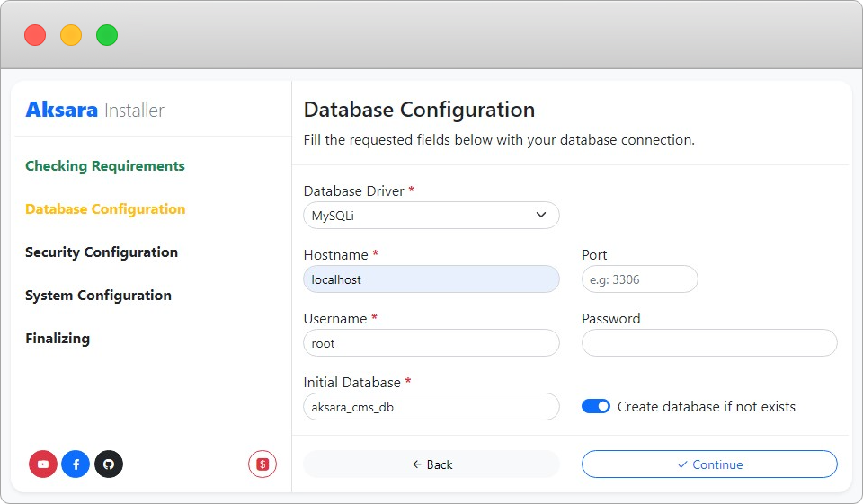Focus the Username field containing root
The height and width of the screenshot is (504, 863).
point(431,343)
